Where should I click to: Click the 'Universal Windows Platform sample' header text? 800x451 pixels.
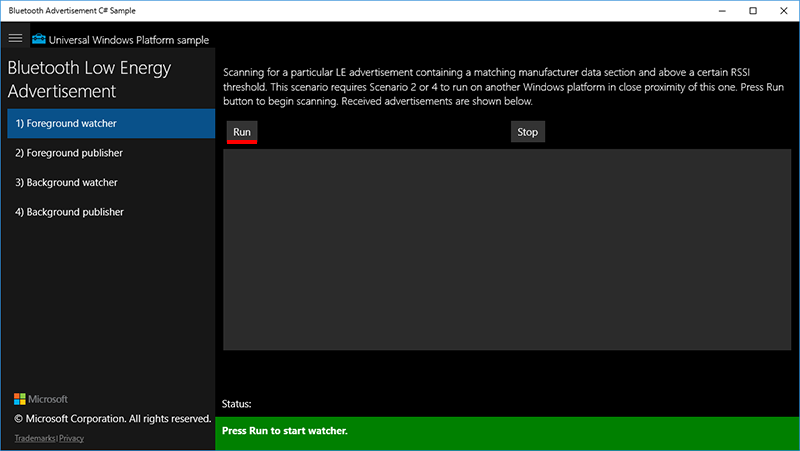(129, 40)
